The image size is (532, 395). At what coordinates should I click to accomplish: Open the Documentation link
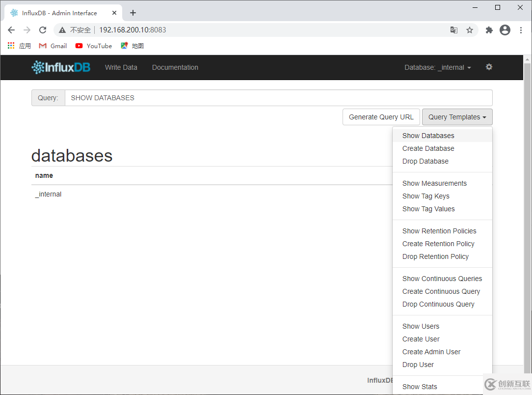coord(175,67)
